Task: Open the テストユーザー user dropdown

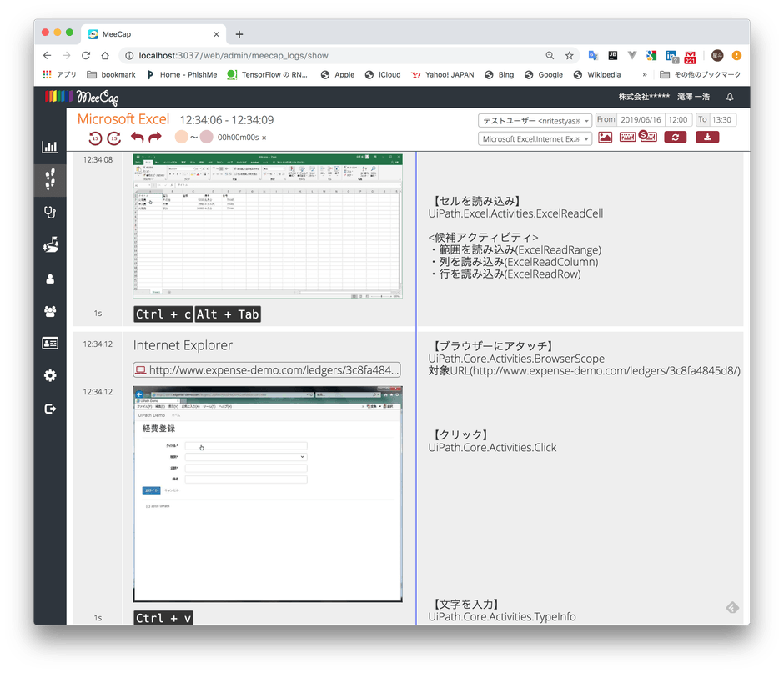Action: (535, 119)
